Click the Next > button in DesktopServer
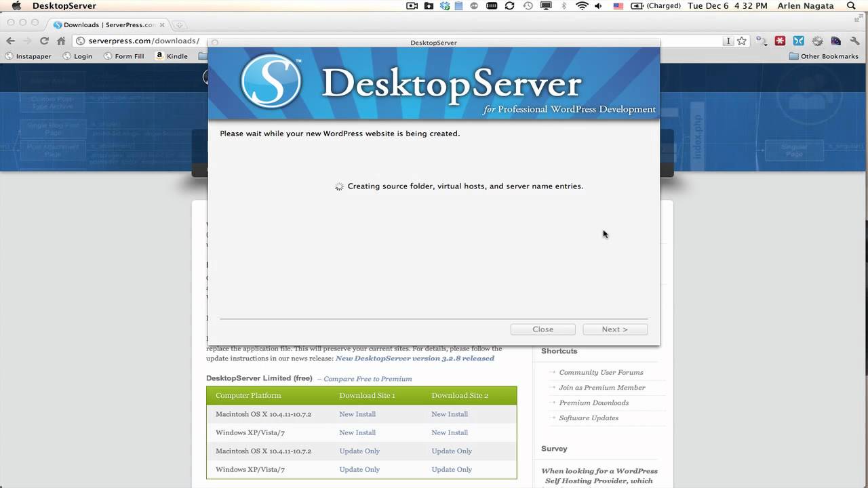The image size is (868, 488). (x=615, y=329)
